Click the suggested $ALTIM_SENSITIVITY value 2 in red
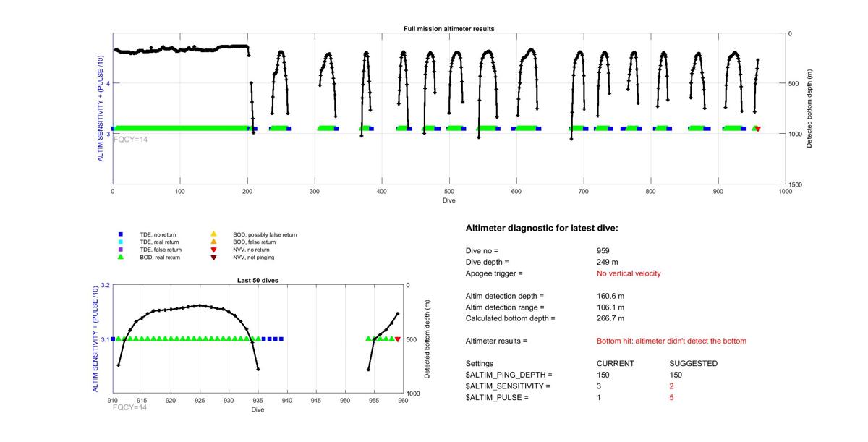The image size is (868, 442). point(672,386)
